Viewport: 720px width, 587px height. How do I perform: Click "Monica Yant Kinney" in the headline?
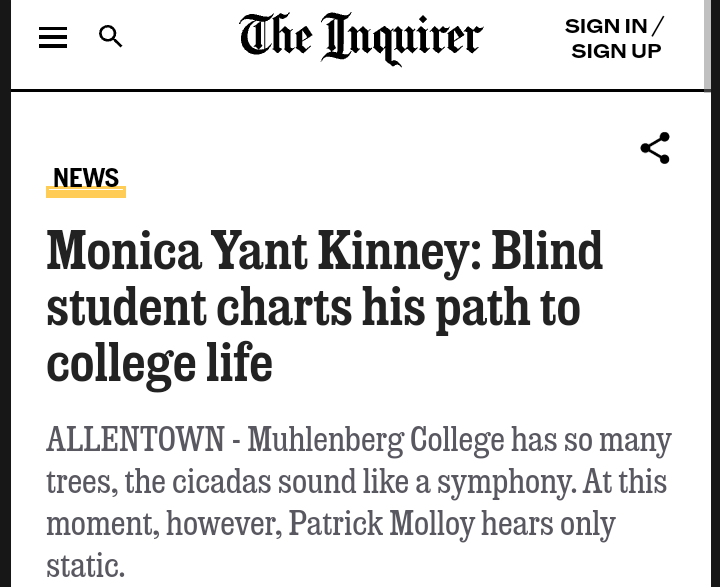click(x=257, y=251)
